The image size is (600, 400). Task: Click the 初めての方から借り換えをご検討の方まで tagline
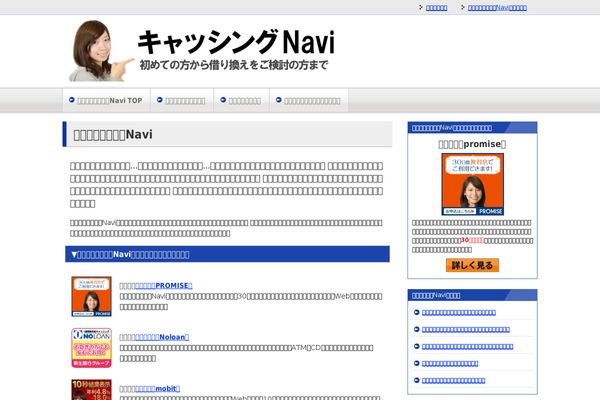[x=234, y=65]
